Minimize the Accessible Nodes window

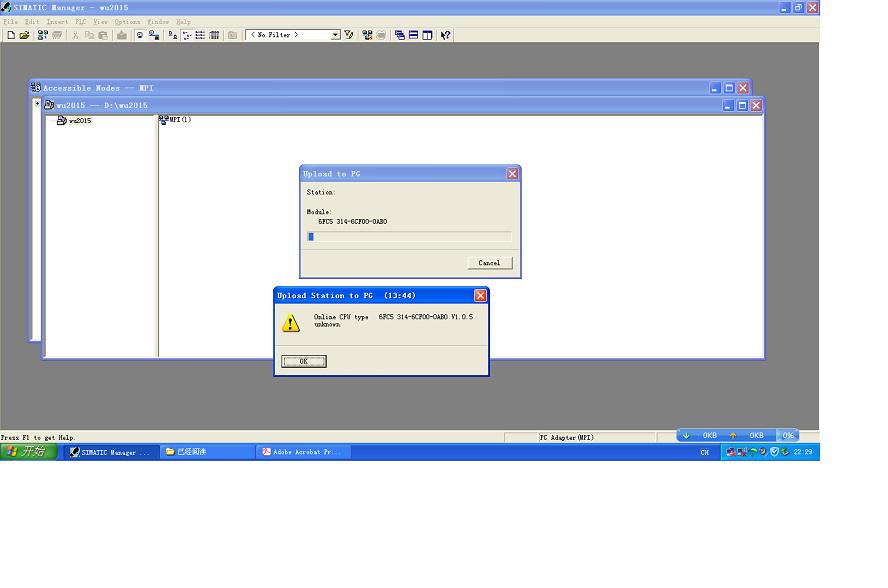[x=715, y=88]
